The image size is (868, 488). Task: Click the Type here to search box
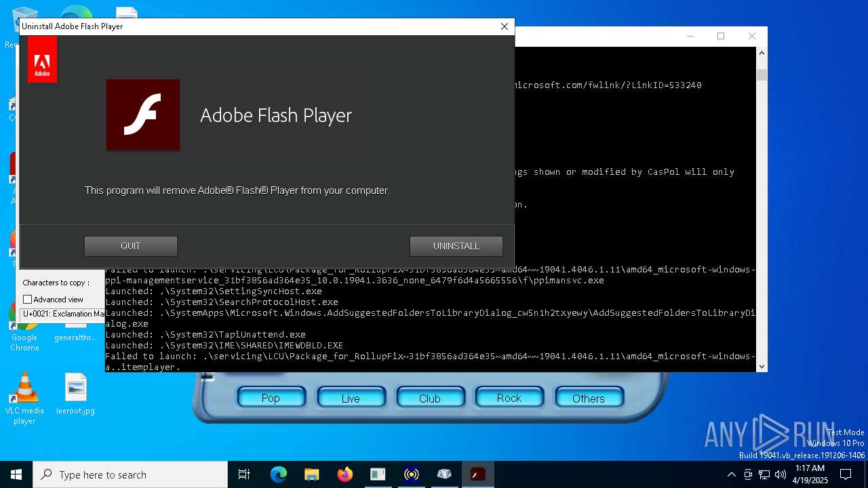click(130, 474)
